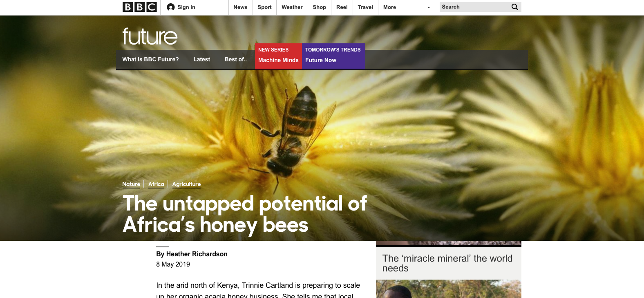This screenshot has width=644, height=298.
Task: Click inside the Search input field
Action: 474,7
